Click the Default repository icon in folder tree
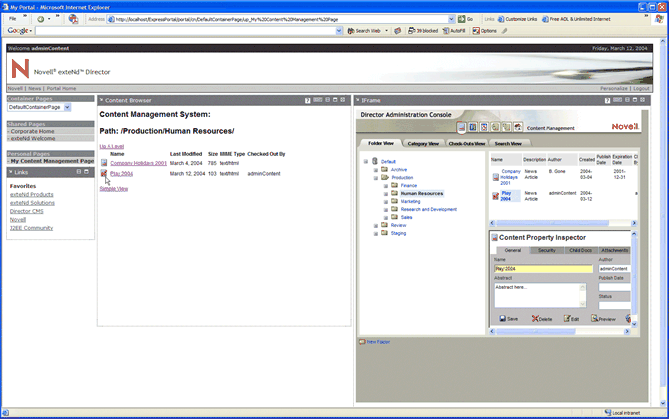 coord(375,161)
